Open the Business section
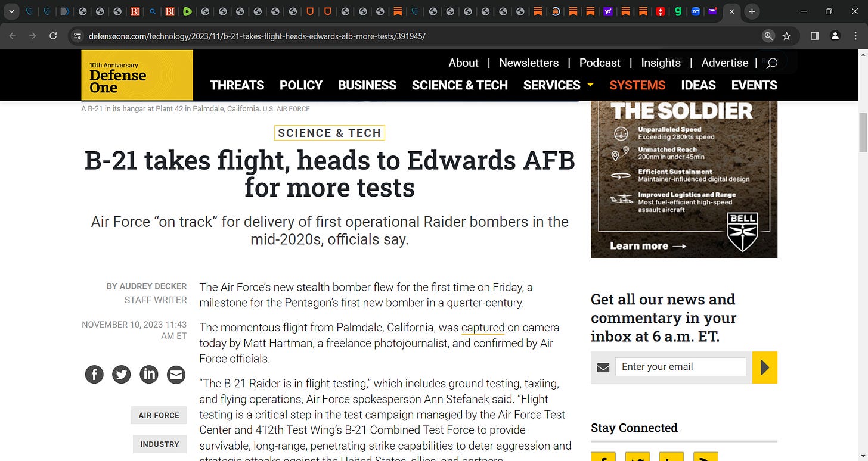Image resolution: width=868 pixels, height=461 pixels. 367,85
